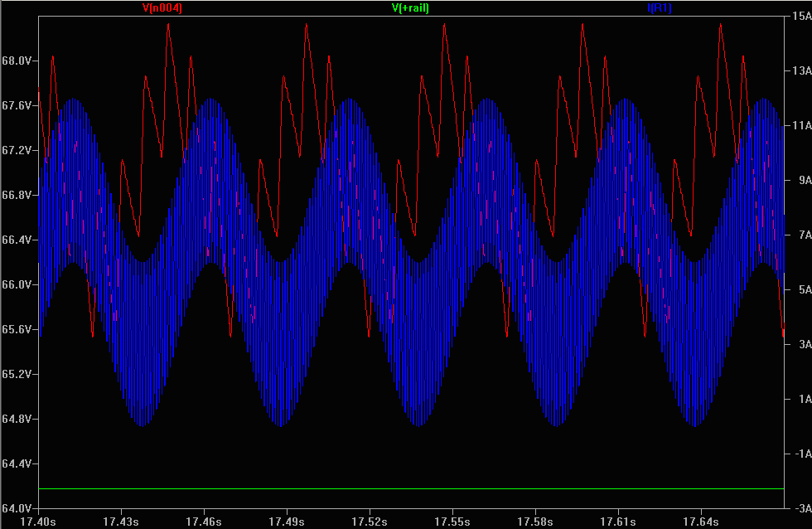812x529 pixels.
Task: Click the 13A right axis label
Action: [x=801, y=70]
